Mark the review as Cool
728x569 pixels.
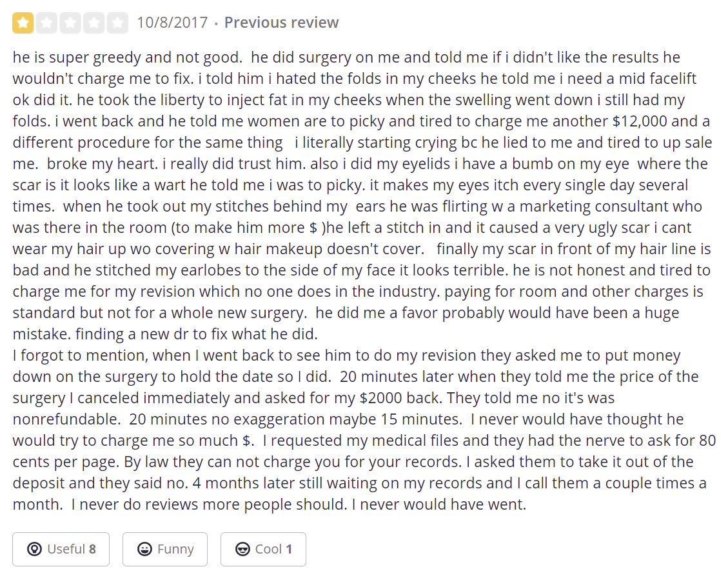pos(263,549)
